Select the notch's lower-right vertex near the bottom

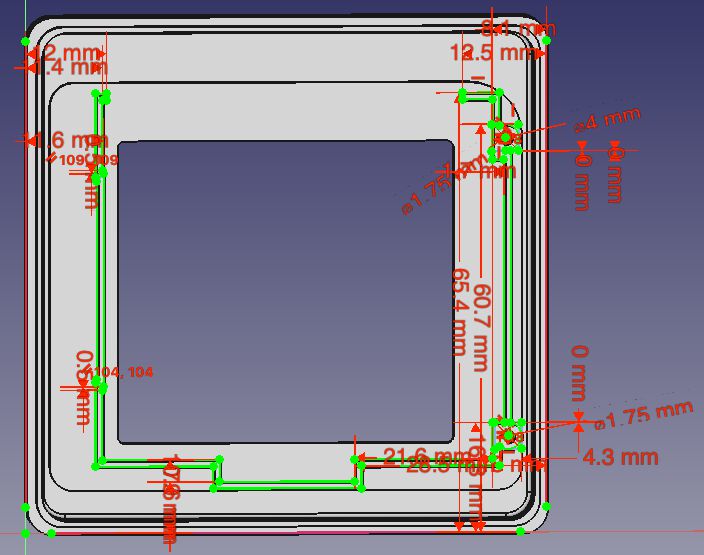click(x=361, y=488)
